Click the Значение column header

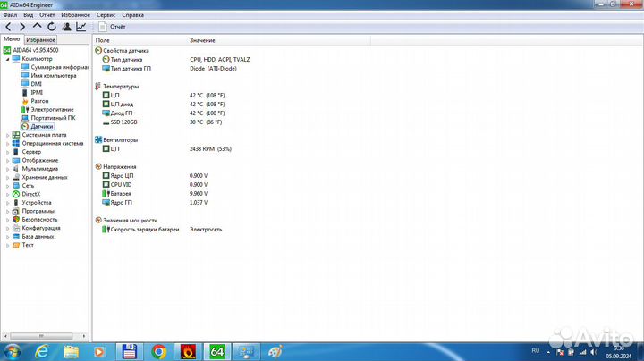pyautogui.click(x=202, y=41)
